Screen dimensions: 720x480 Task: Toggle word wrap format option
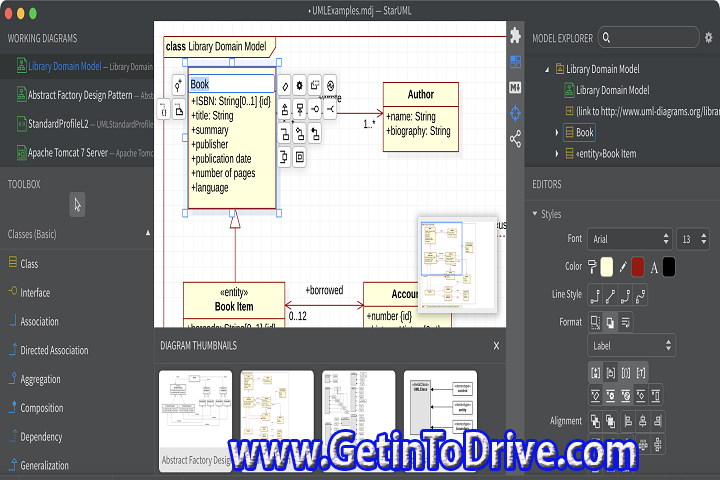click(625, 322)
